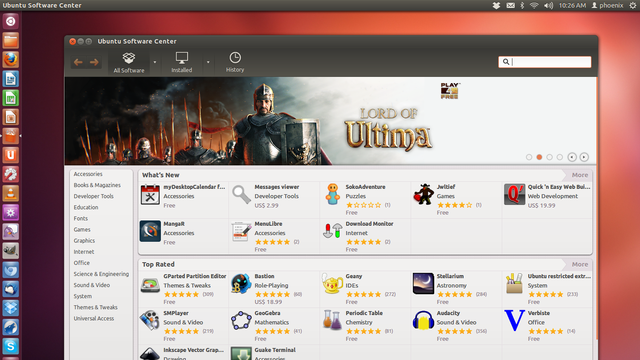Show next banner slide
Viewport: 640px width, 360px height.
584,157
